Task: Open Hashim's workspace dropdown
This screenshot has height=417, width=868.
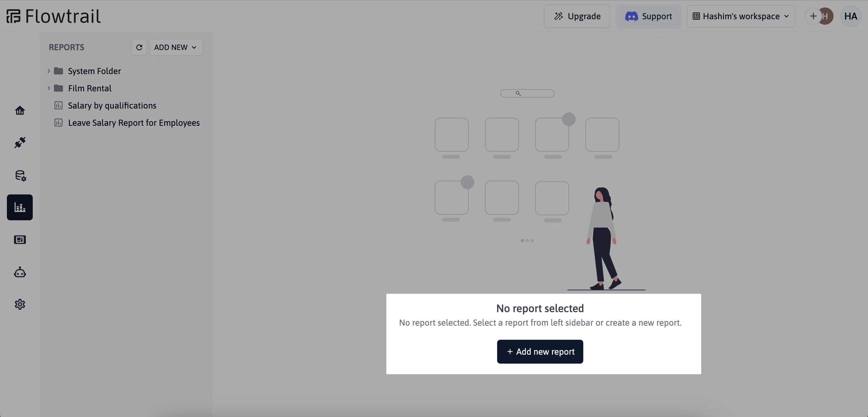Action: [741, 16]
